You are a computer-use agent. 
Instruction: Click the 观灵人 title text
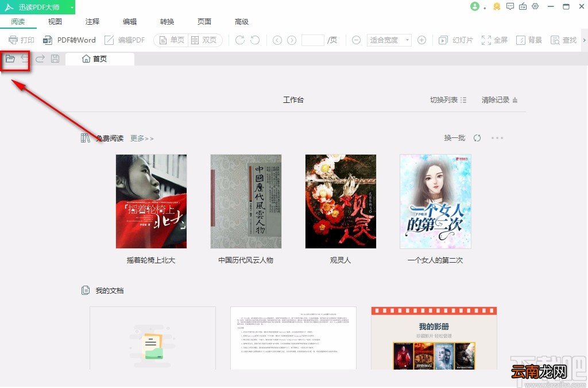pyautogui.click(x=341, y=260)
